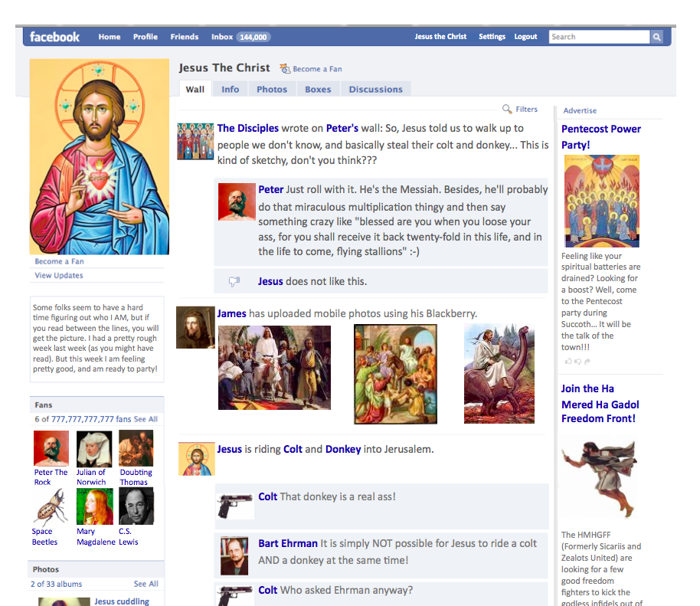Click the pistol avatar beside 'That donkey is a real ass!'
The height and width of the screenshot is (606, 700).
(x=234, y=506)
